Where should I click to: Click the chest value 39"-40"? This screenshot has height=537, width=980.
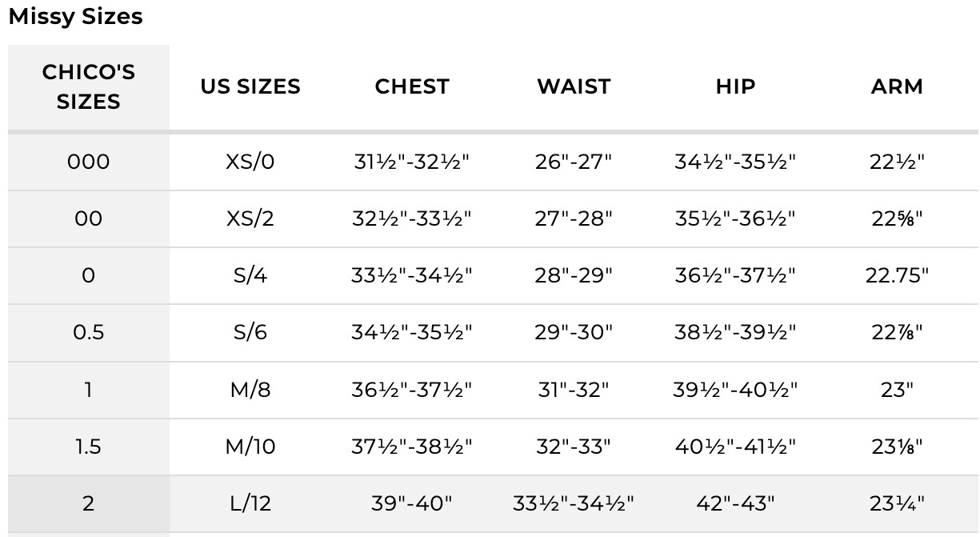click(x=412, y=503)
